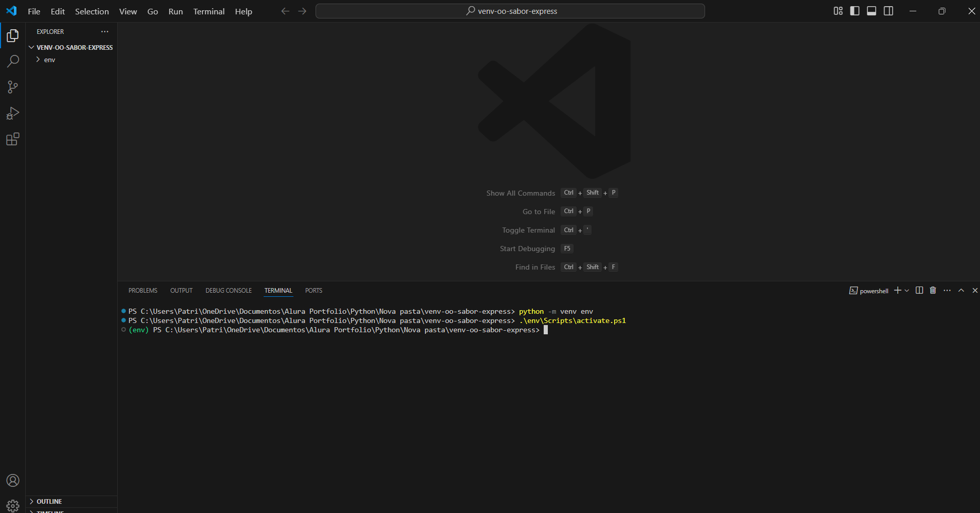Click 'Go to File' hint text
The image size is (980, 513).
(539, 212)
